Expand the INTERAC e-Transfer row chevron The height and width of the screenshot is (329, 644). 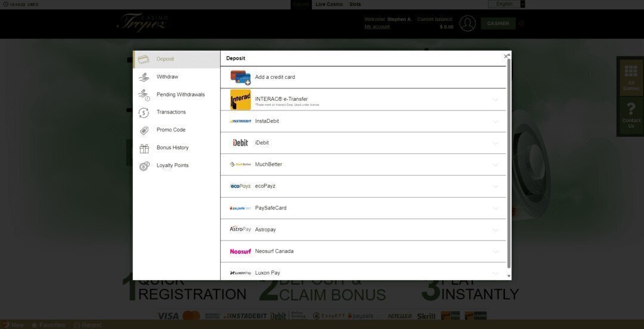click(x=496, y=100)
